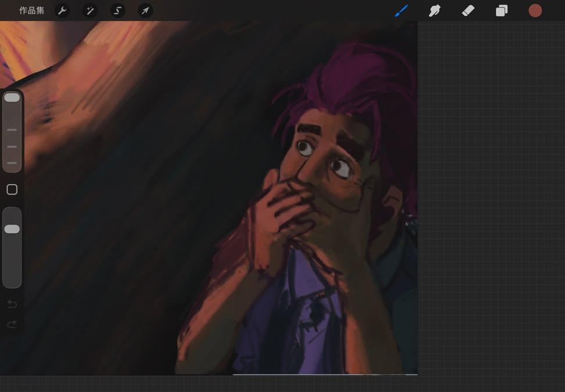Activate the Transform arrow tool
The width and height of the screenshot is (565, 392).
[x=145, y=11]
